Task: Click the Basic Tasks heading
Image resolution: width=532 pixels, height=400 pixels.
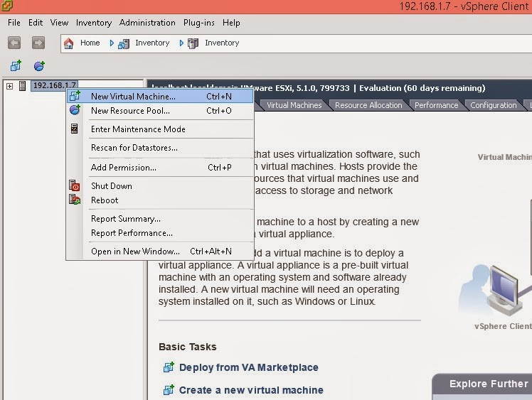Action: click(x=188, y=347)
